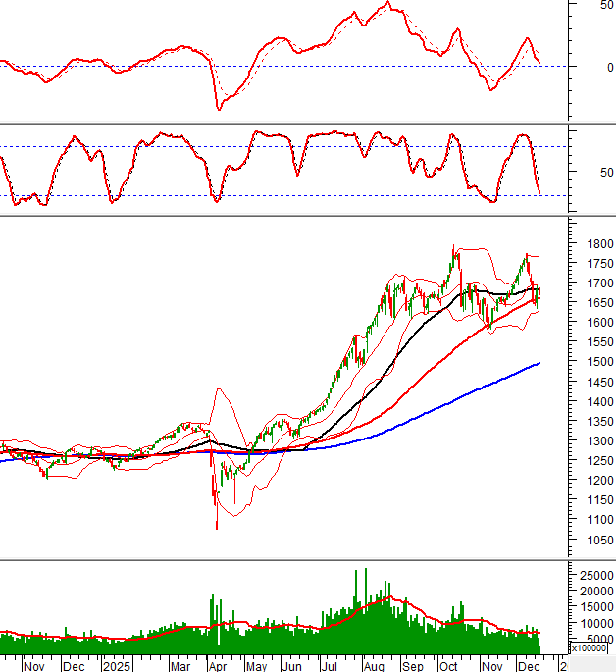
Task: Click the Oct month marker
Action: 448,665
